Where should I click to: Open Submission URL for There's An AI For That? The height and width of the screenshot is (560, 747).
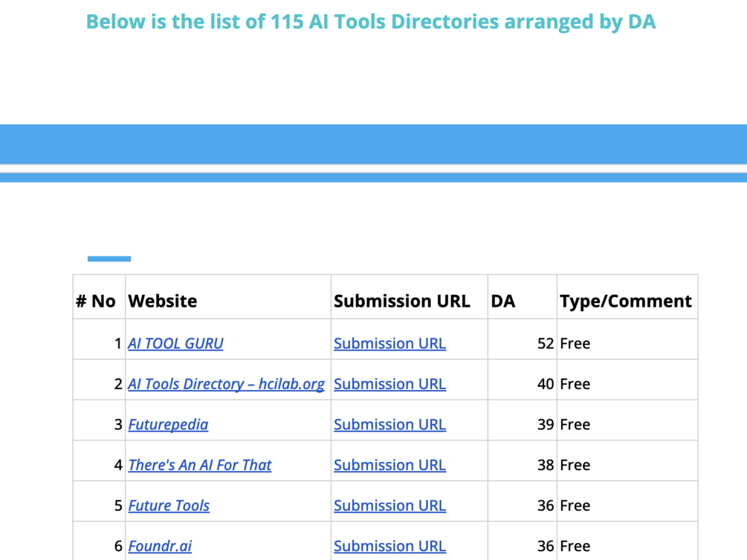tap(389, 465)
